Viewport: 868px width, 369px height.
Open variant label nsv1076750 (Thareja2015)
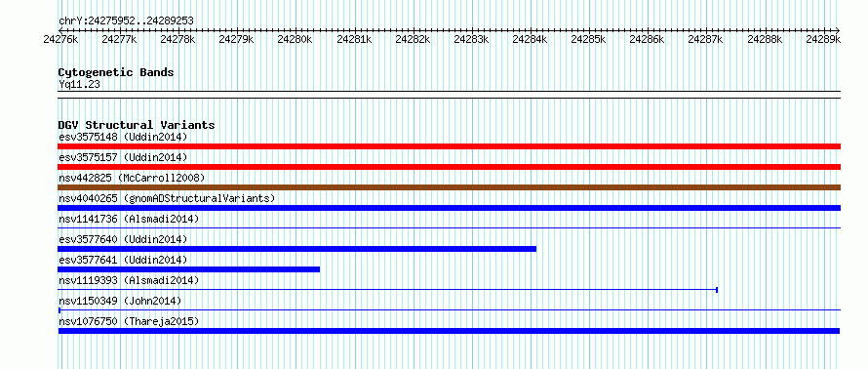click(x=129, y=321)
